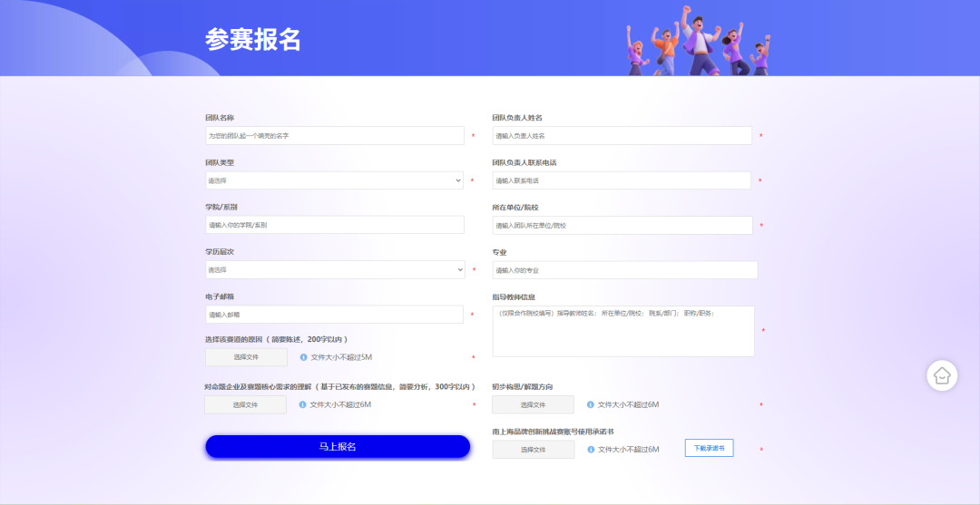
Task: Focus the 团队名称 input field
Action: (334, 136)
